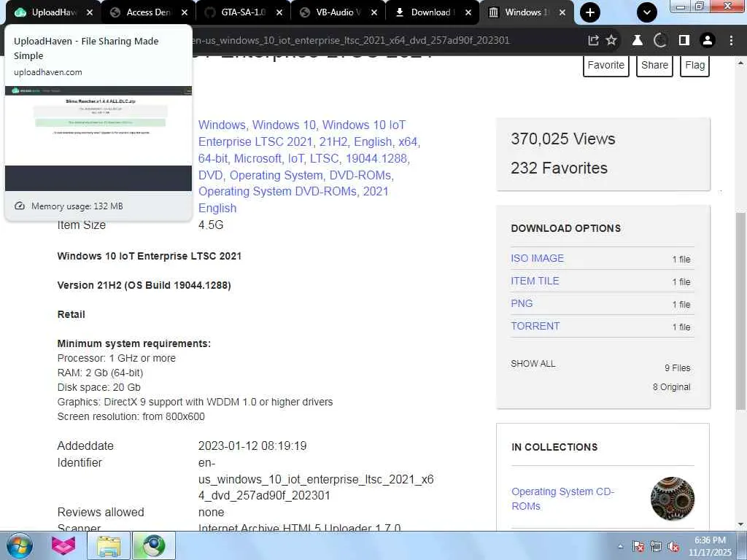Click the Action Center flag tray icon
This screenshot has height=560, width=747.
638,546
